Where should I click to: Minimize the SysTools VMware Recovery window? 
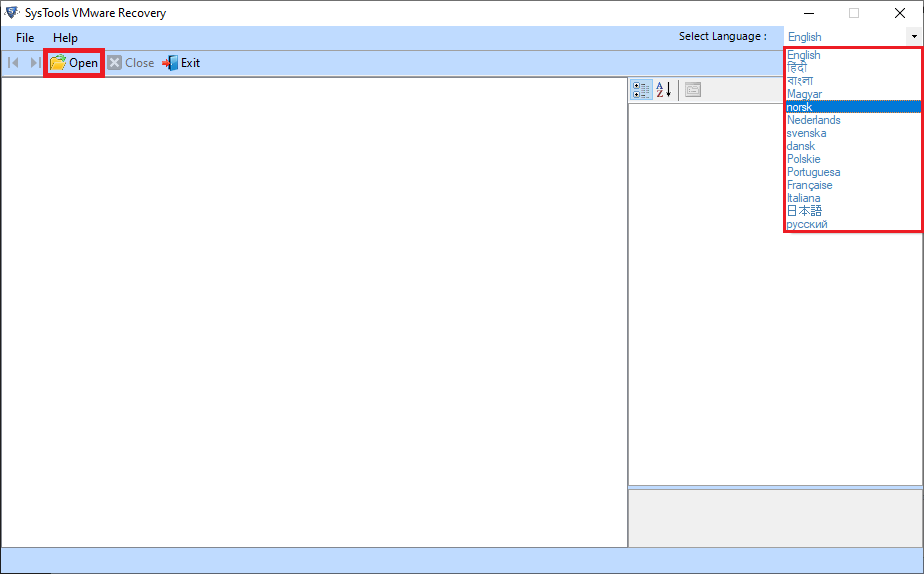click(809, 13)
